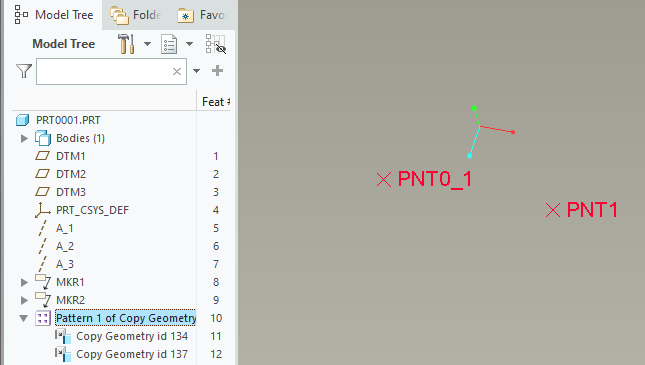Select the A_3 datum axis
The width and height of the screenshot is (645, 365).
[65, 264]
